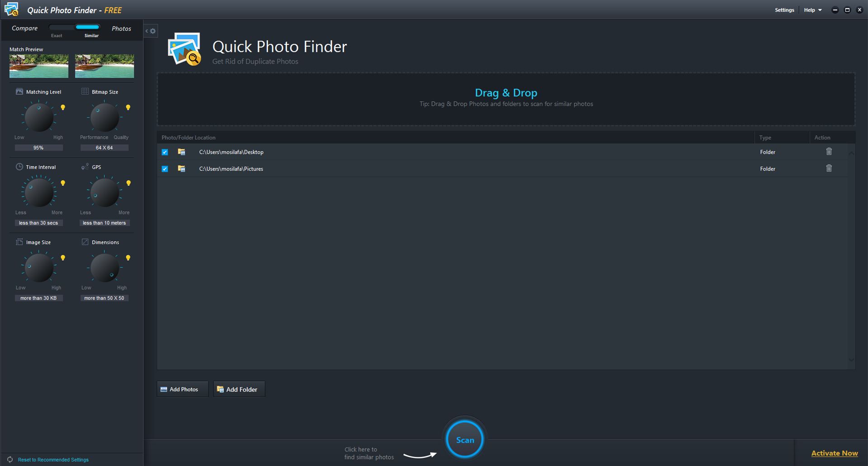Click the large Quick Photo Finder logo
The width and height of the screenshot is (868, 466).
pyautogui.click(x=184, y=49)
